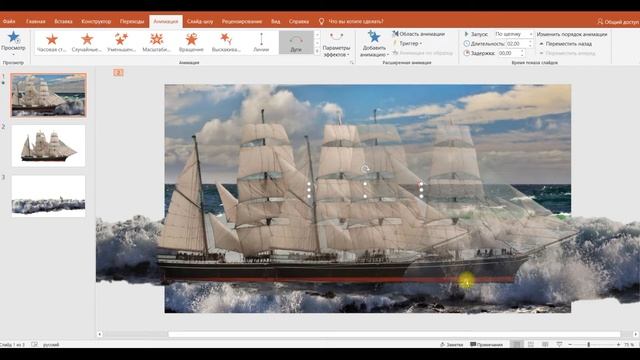The height and width of the screenshot is (360, 640).
Task: Decrease the Длительность value with down arrow
Action: point(531,45)
